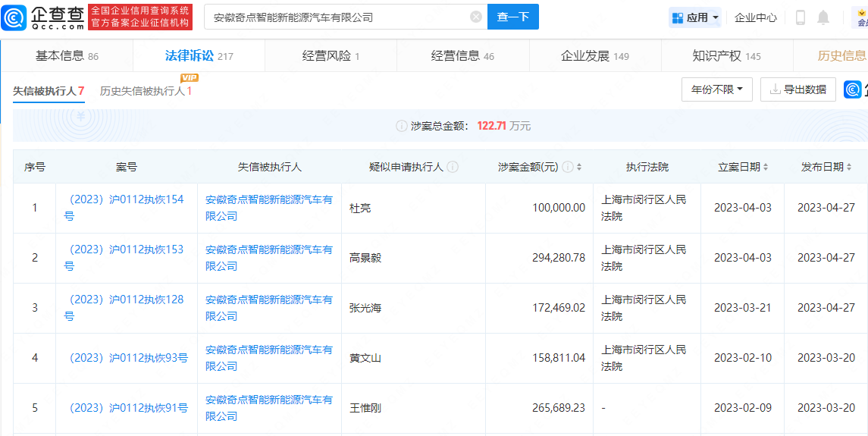Open case (2023)沪0112执恢93号

pos(127,358)
